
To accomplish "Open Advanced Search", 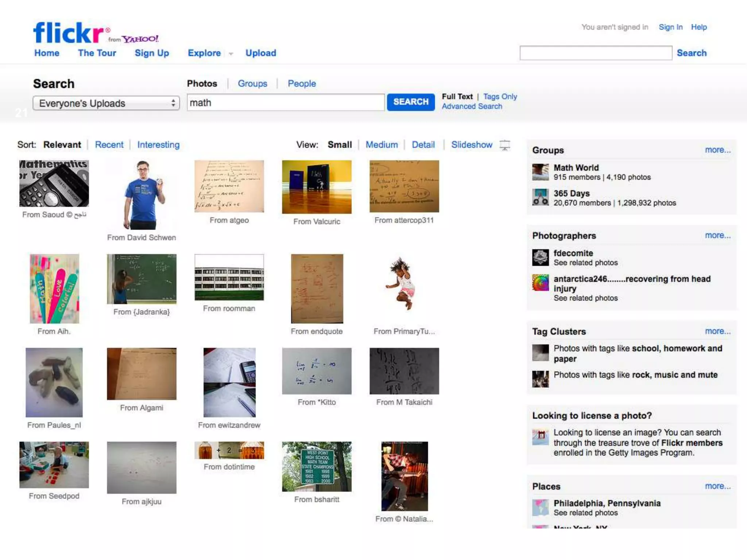I will pos(472,106).
